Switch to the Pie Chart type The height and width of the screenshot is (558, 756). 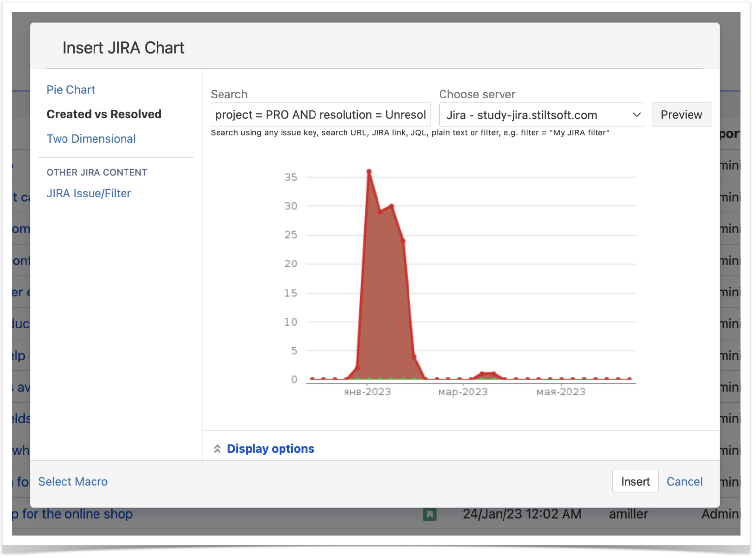point(70,89)
